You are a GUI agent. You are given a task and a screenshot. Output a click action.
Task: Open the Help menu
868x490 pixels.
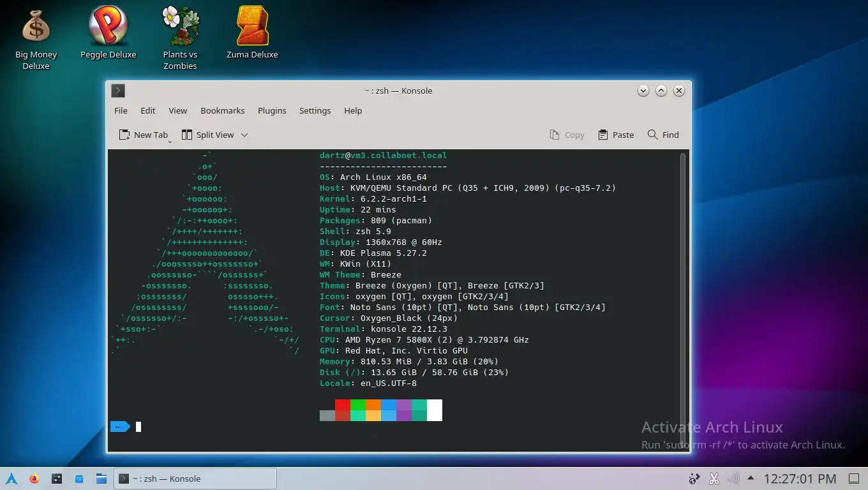pyautogui.click(x=353, y=110)
